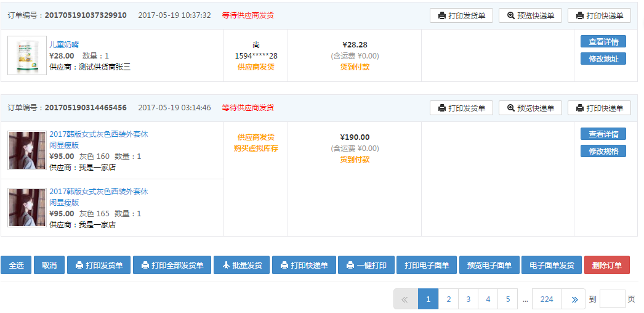Click the page number input field
This screenshot has width=644, height=313.
coord(612,299)
